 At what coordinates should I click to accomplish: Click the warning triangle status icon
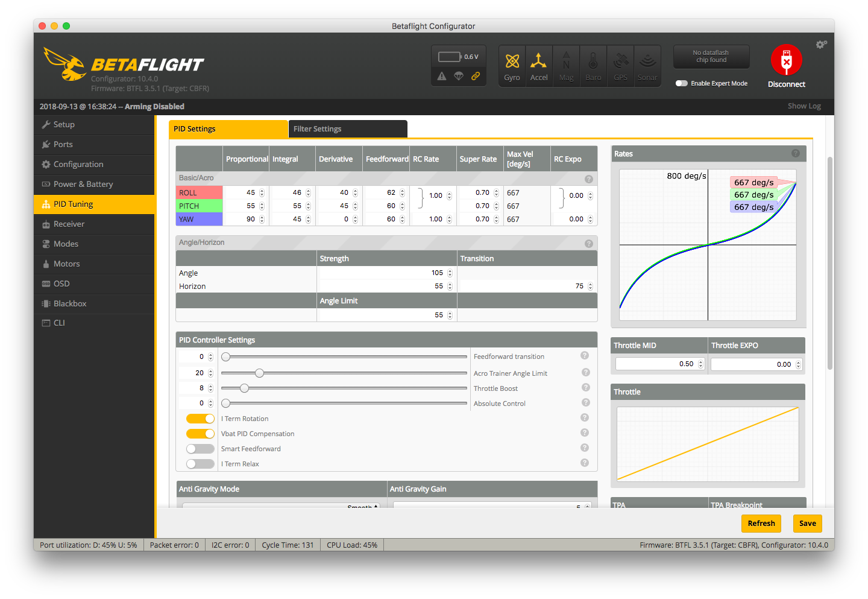coord(442,76)
